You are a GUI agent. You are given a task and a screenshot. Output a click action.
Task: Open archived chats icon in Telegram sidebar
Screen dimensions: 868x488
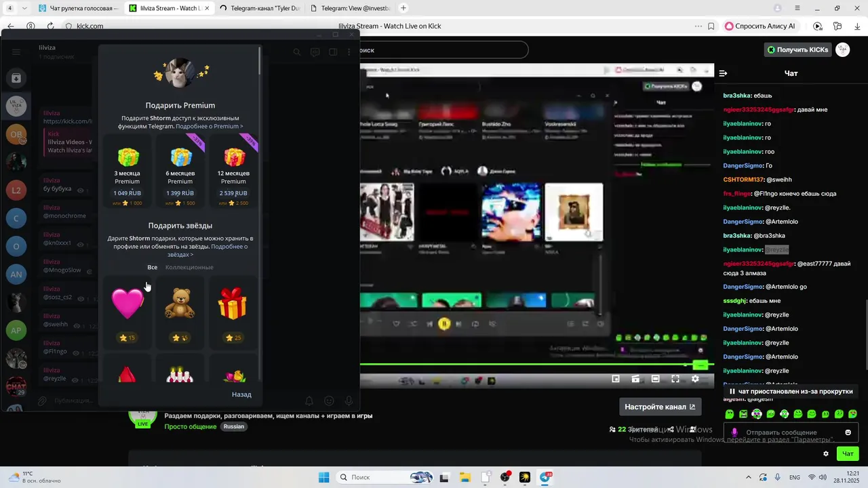point(16,78)
